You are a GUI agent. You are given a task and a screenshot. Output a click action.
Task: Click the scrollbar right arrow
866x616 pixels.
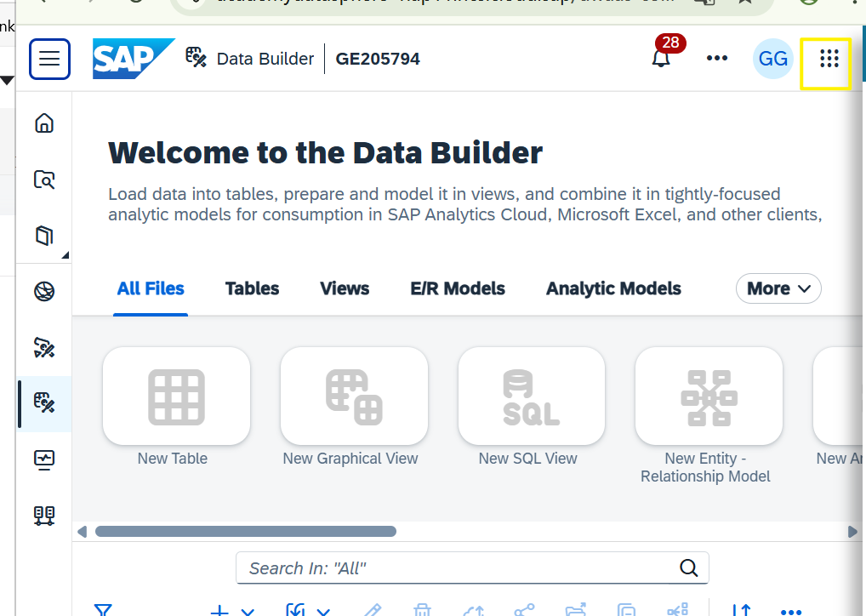click(x=852, y=532)
